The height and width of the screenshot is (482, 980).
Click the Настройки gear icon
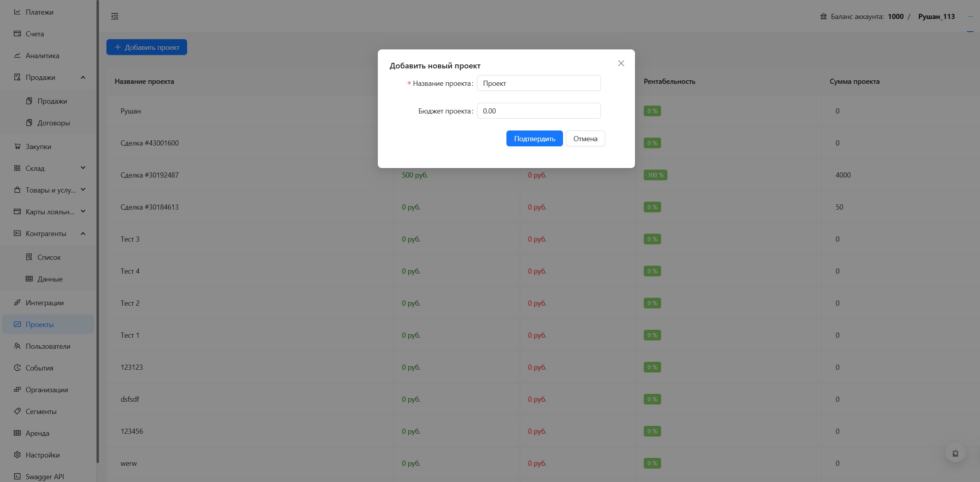17,455
